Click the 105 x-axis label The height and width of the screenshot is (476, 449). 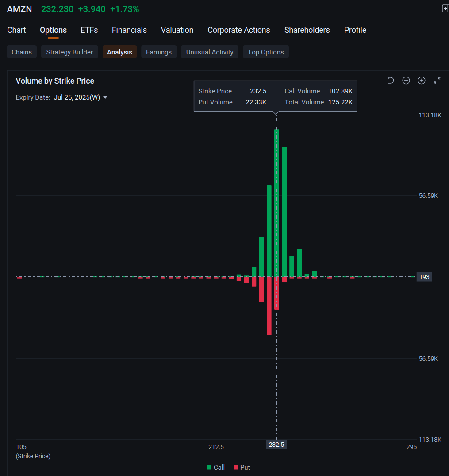click(x=21, y=447)
